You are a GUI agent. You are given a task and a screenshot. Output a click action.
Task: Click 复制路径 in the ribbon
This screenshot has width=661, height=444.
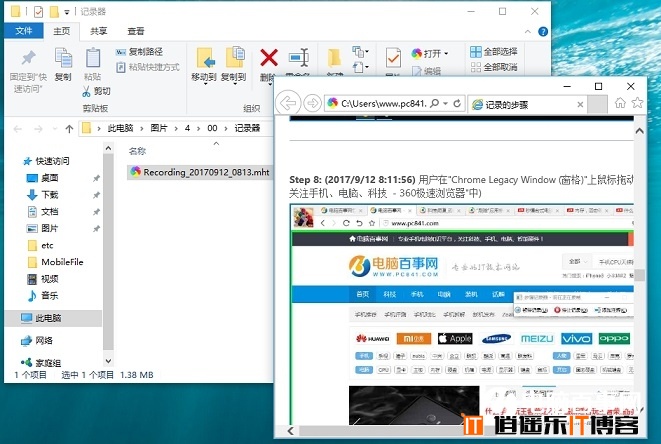(x=139, y=51)
